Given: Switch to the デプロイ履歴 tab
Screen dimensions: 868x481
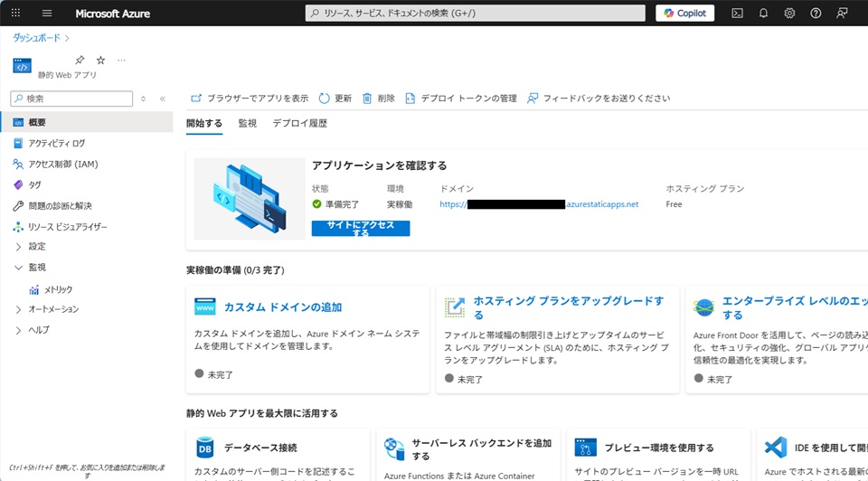Looking at the screenshot, I should (299, 123).
